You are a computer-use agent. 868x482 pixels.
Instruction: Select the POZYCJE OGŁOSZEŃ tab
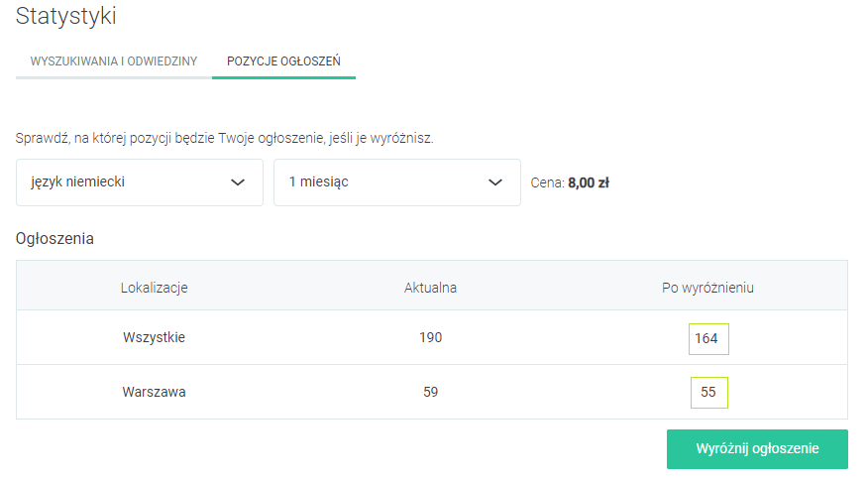283,61
